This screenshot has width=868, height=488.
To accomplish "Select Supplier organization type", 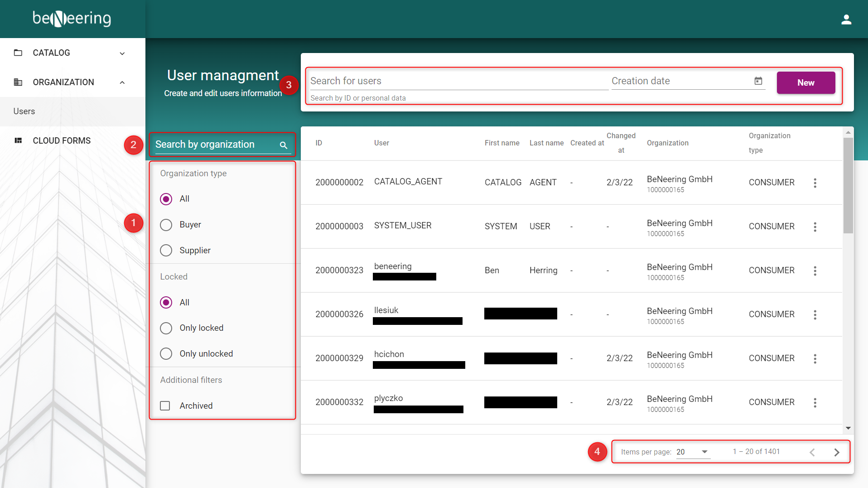I will click(x=166, y=251).
